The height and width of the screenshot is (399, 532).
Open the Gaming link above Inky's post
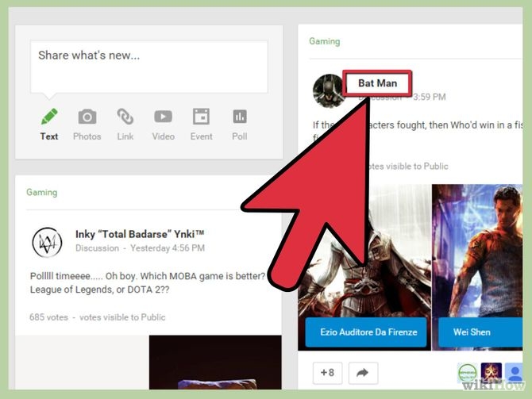[42, 192]
